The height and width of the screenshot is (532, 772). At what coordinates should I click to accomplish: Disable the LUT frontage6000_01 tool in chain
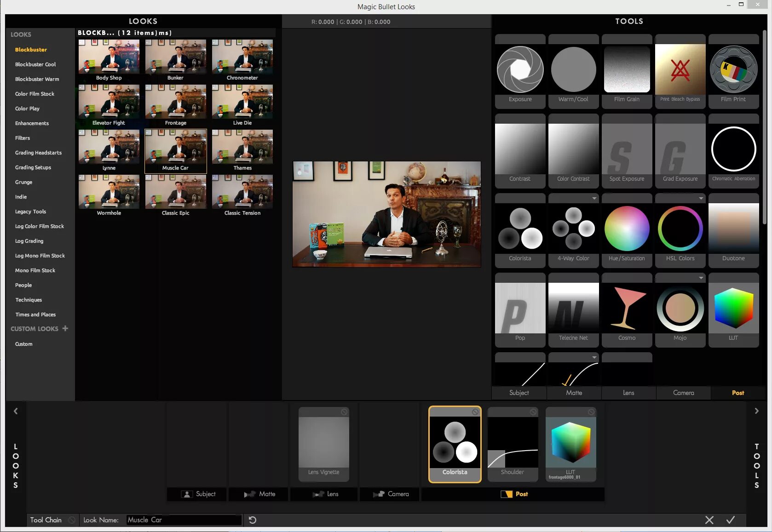point(591,412)
